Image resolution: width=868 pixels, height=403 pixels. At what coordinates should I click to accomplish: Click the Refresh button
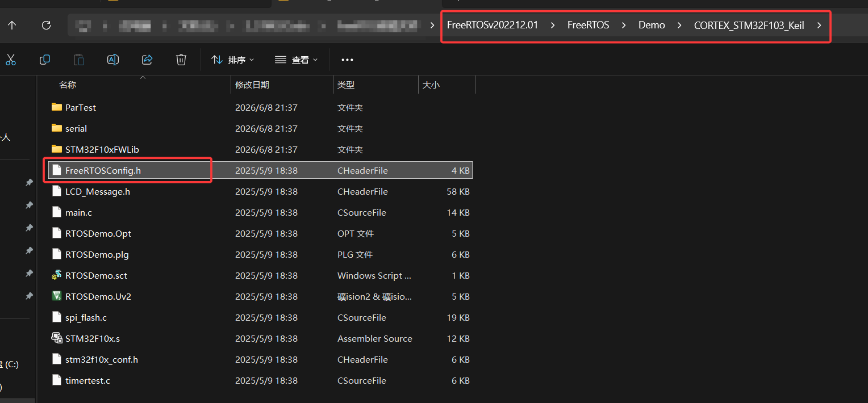47,25
